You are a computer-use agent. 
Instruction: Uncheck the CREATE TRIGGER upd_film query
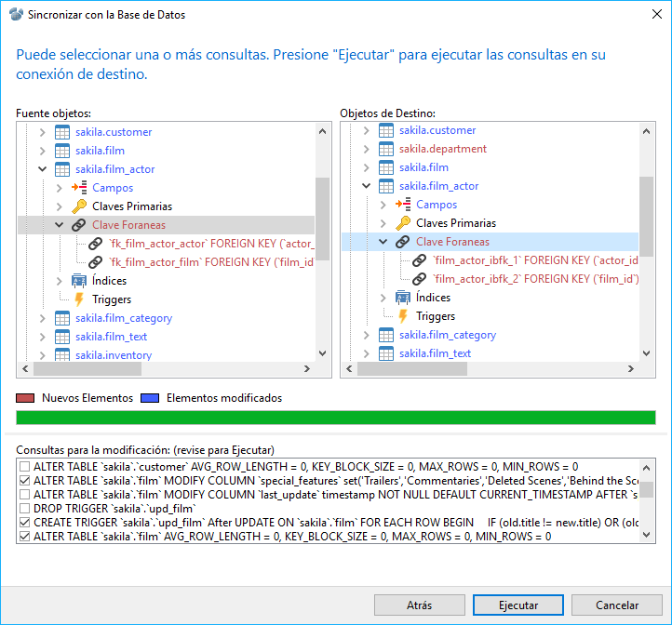[x=25, y=523]
